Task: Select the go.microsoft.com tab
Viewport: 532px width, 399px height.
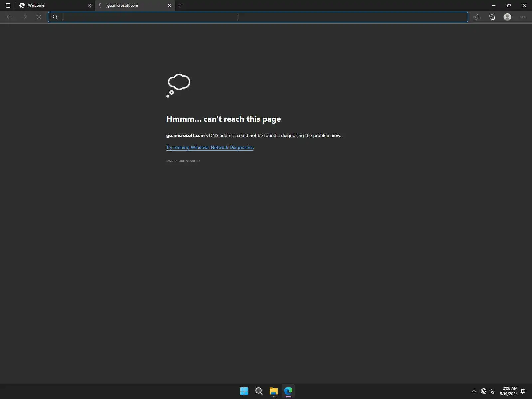Action: (135, 5)
